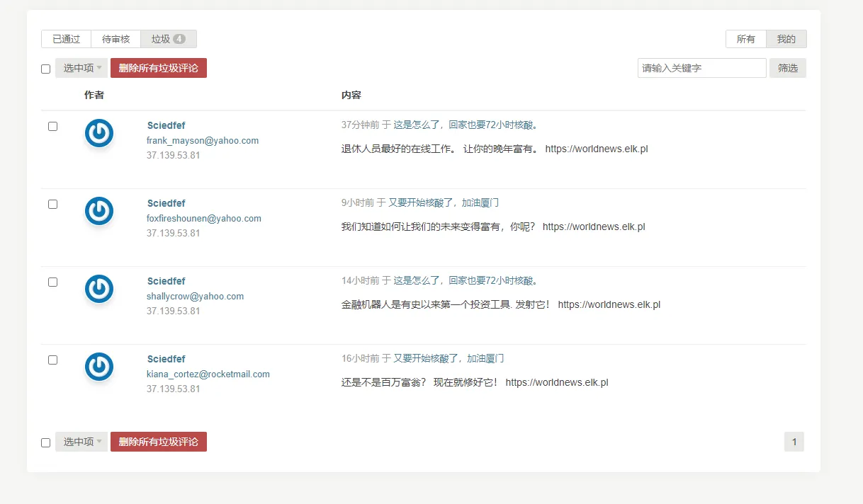Click the avatar next to the 16小时前 comment
This screenshot has width=863, height=504.
point(98,367)
